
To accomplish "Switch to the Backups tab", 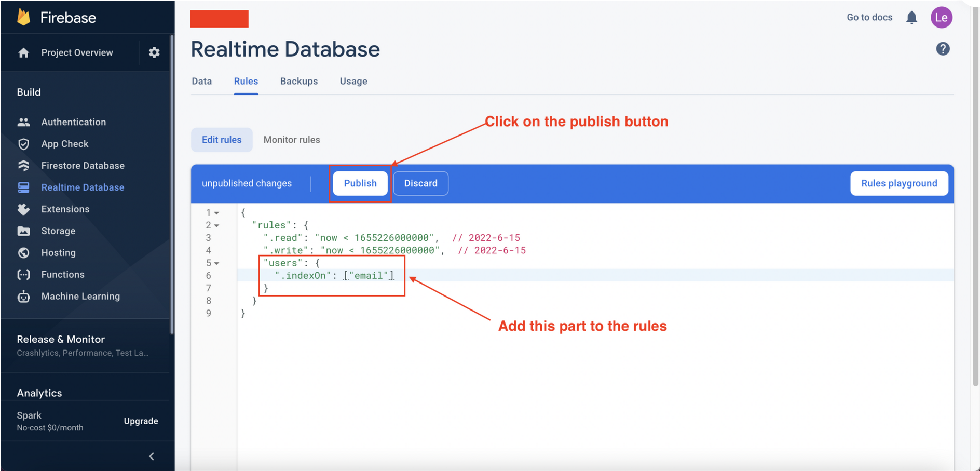I will tap(299, 82).
